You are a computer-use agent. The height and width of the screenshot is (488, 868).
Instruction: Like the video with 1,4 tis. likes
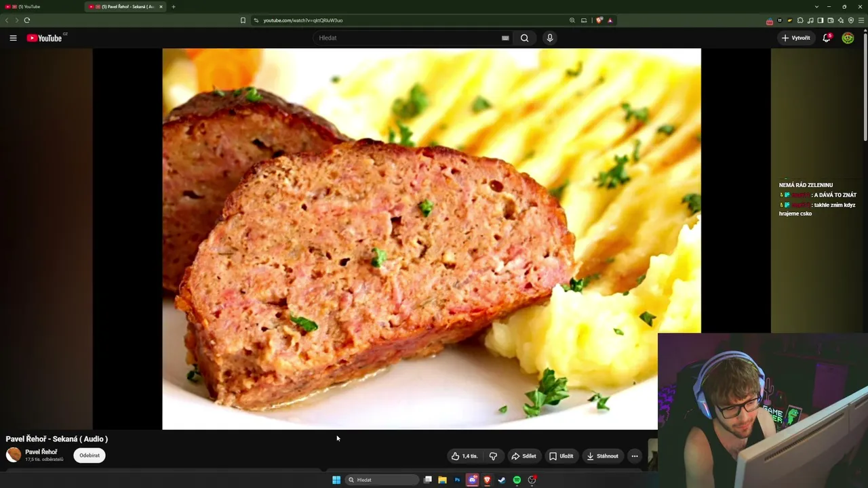465,456
